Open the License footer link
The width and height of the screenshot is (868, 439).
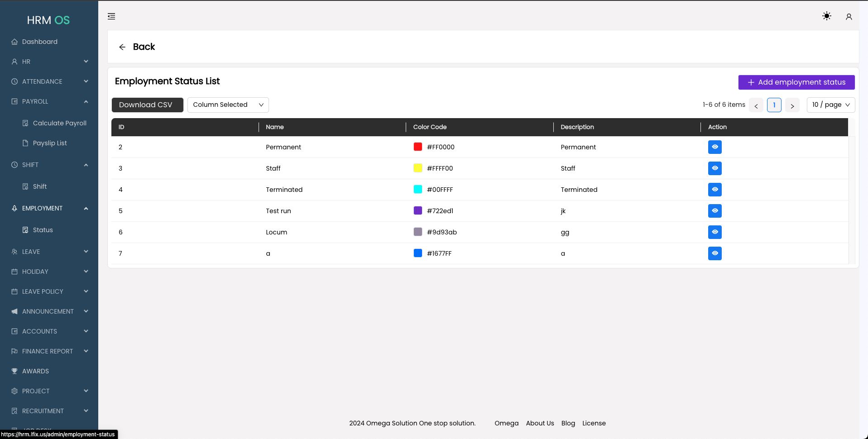pyautogui.click(x=594, y=424)
